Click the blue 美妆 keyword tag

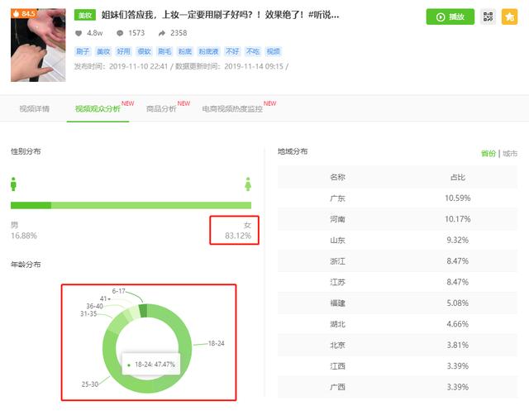103,51
